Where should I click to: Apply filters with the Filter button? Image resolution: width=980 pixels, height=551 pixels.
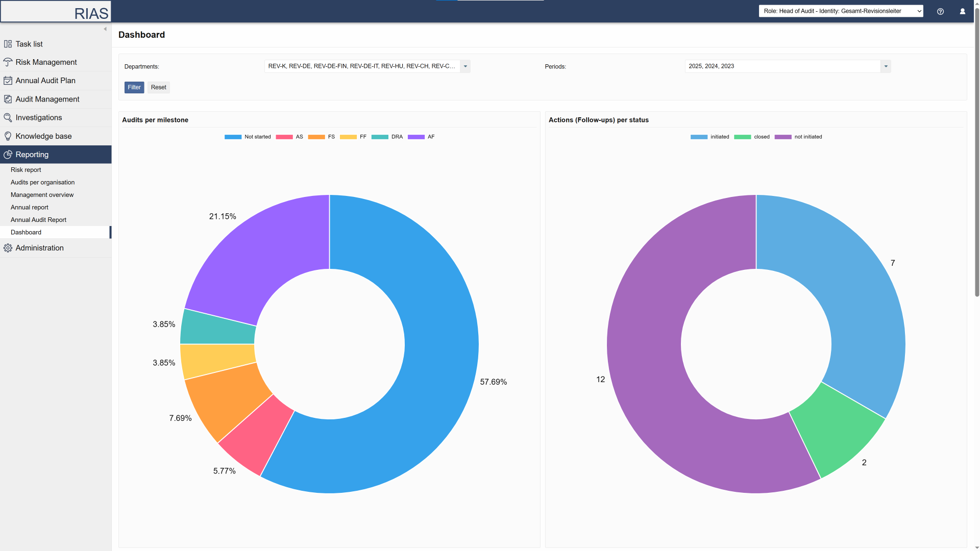(x=134, y=87)
